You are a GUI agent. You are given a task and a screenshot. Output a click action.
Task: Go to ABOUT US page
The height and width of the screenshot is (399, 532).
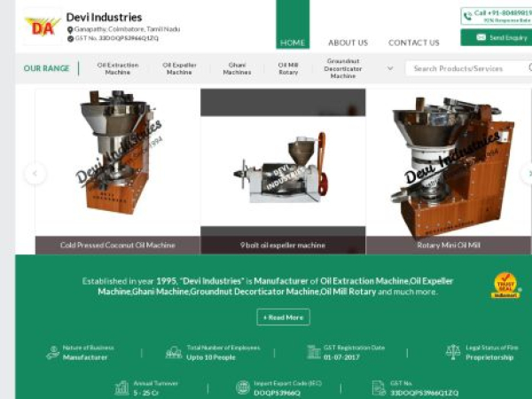(348, 43)
